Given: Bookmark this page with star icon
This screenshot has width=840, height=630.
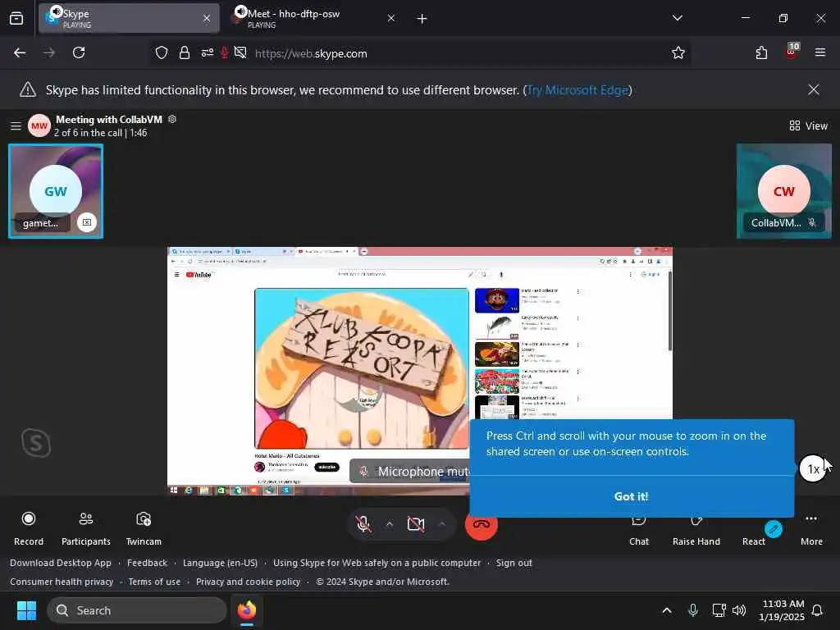Looking at the screenshot, I should 678,52.
